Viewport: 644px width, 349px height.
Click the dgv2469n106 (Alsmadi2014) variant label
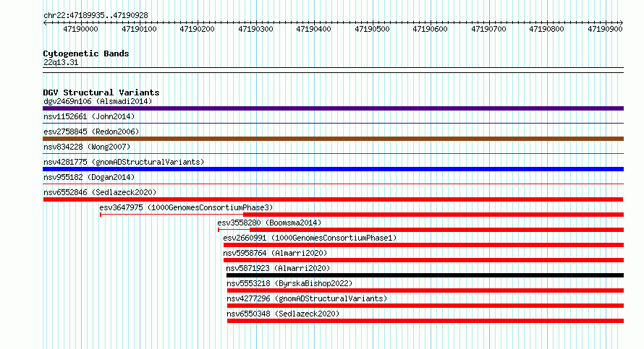pyautogui.click(x=98, y=101)
